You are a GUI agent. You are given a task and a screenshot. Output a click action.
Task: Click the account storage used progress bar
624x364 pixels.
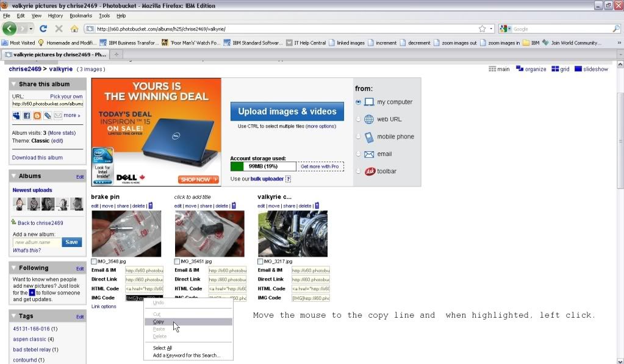point(263,166)
